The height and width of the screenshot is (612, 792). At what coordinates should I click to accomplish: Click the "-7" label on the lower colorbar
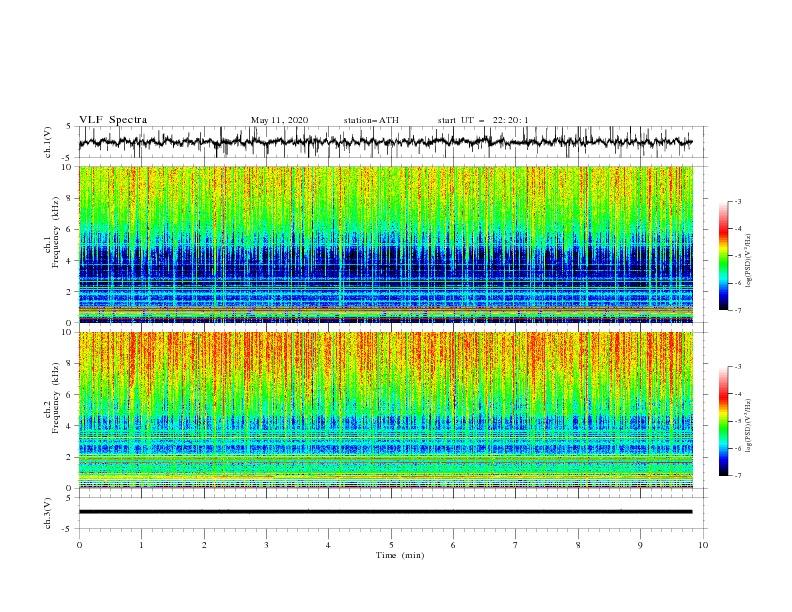[x=737, y=475]
